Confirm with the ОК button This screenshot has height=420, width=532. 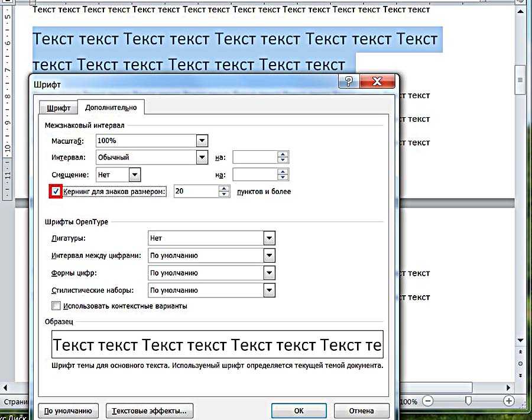click(299, 411)
